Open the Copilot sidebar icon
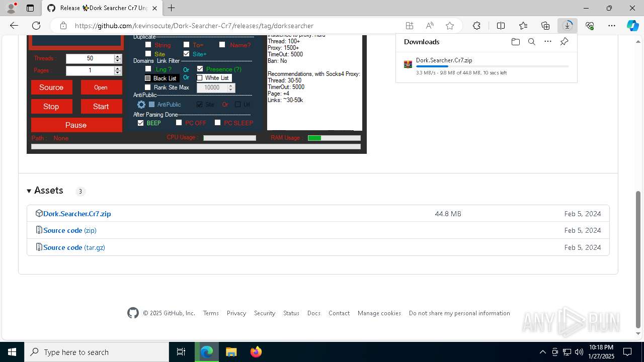The height and width of the screenshot is (362, 644). (633, 26)
